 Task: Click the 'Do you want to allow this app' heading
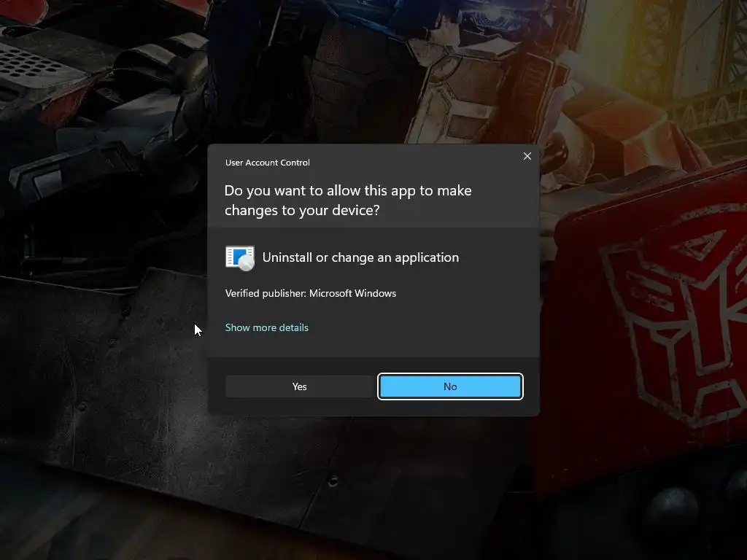coord(348,200)
